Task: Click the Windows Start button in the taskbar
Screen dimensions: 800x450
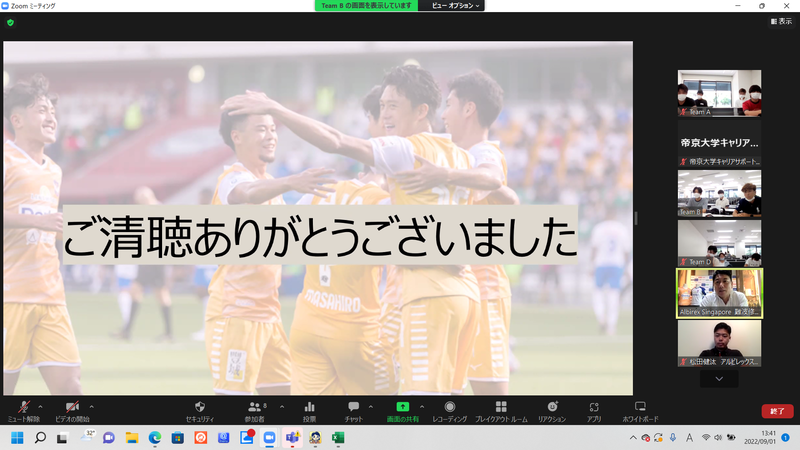Action: (x=16, y=438)
